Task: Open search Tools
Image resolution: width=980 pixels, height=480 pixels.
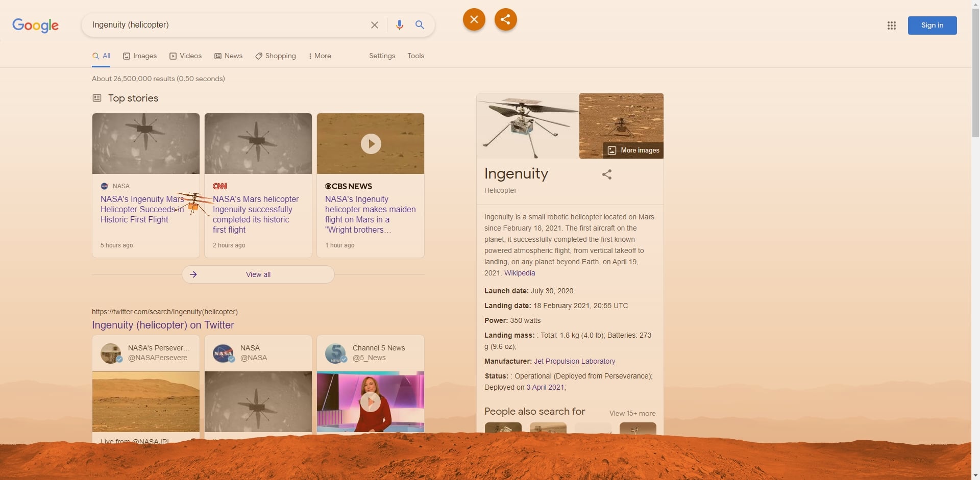Action: click(x=416, y=56)
